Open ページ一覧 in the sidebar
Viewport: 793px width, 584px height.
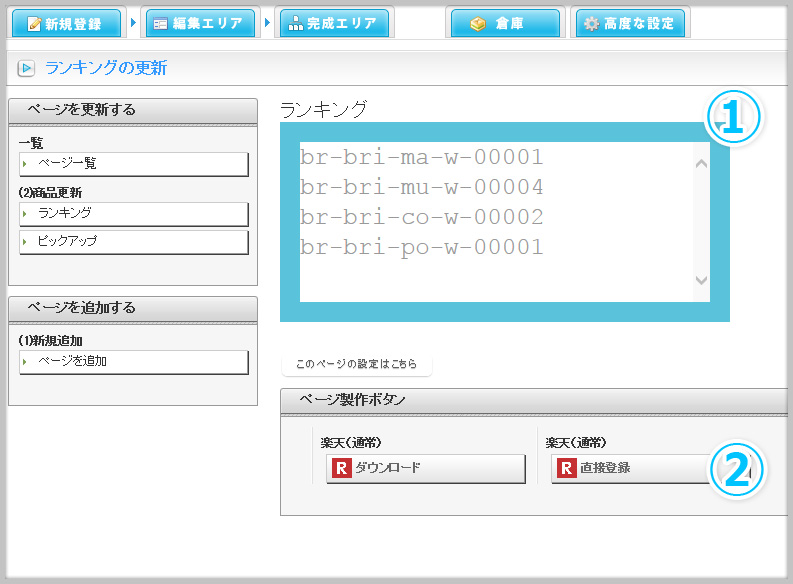coord(133,163)
